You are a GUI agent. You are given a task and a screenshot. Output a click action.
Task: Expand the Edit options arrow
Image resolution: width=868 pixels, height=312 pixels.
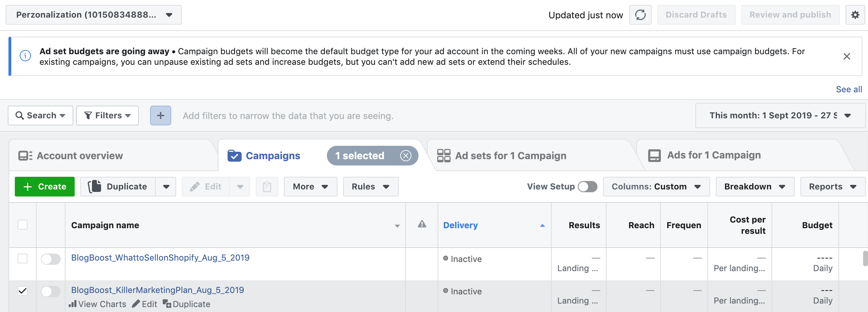240,187
